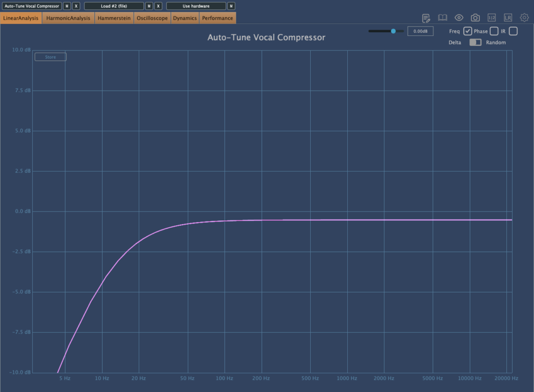Click the 5000 Hz axis label
Viewport: 534px width, 392px height.
(x=432, y=378)
